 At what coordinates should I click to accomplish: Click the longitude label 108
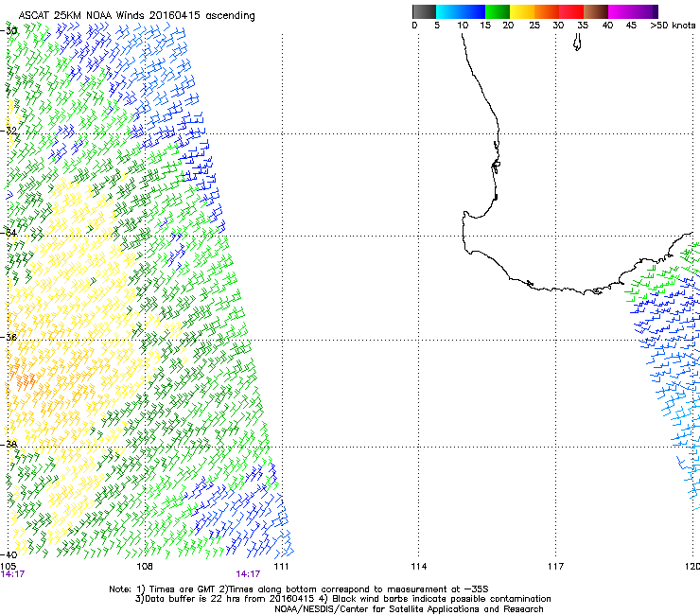[145, 567]
